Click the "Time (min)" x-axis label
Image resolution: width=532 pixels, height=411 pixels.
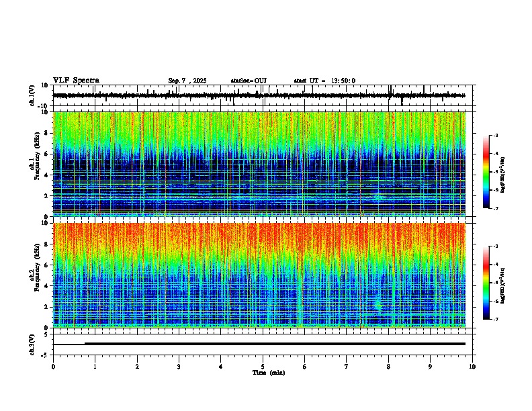point(269,373)
